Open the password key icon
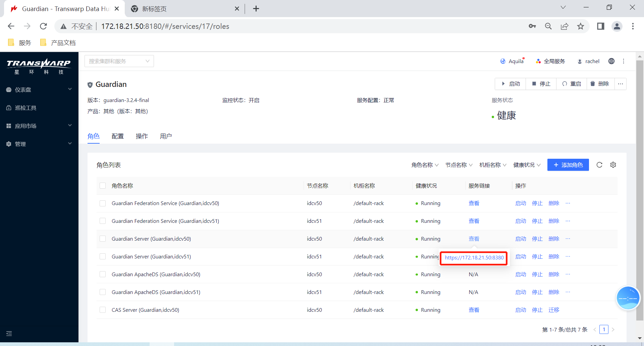 pos(532,26)
